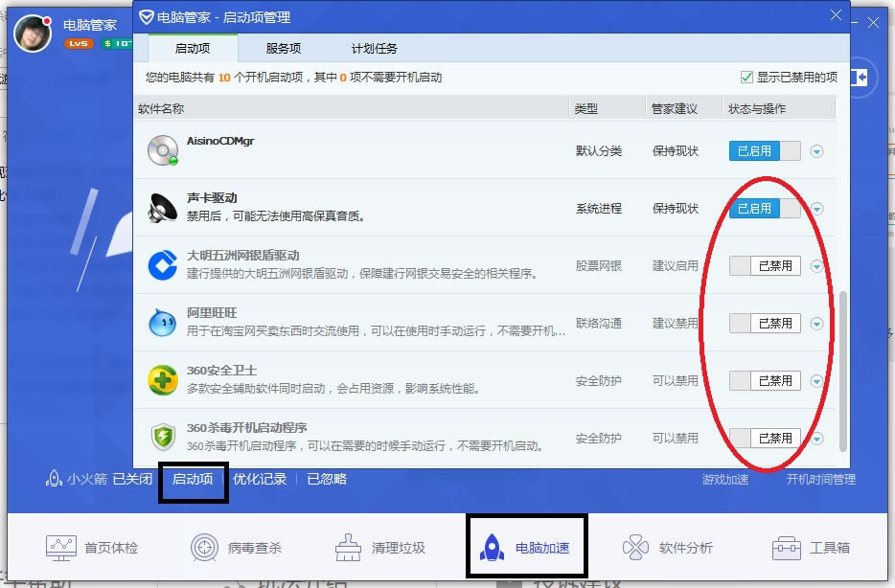Enable 大明五洲网银盾驱动 startup switch
This screenshot has width=895, height=588.
[x=765, y=266]
